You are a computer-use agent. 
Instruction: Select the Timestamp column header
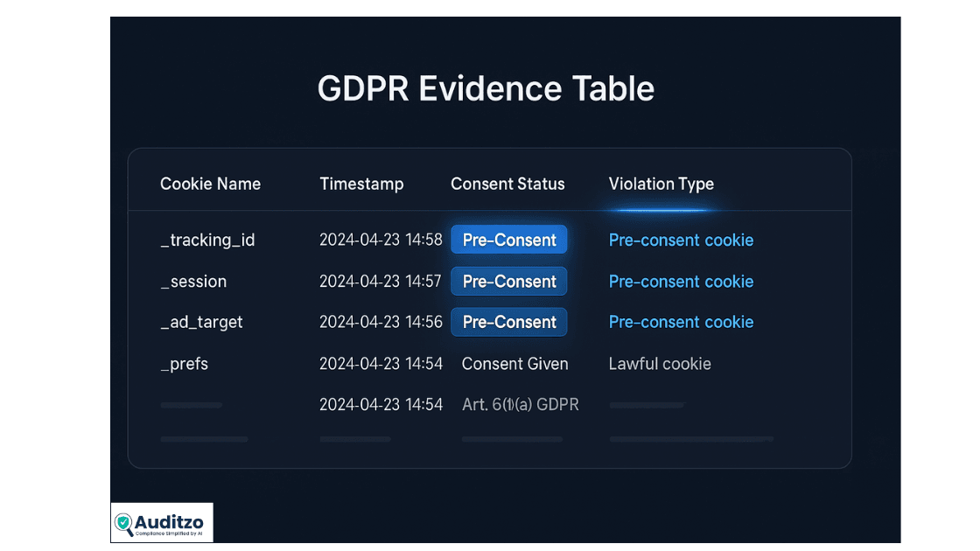tap(361, 184)
